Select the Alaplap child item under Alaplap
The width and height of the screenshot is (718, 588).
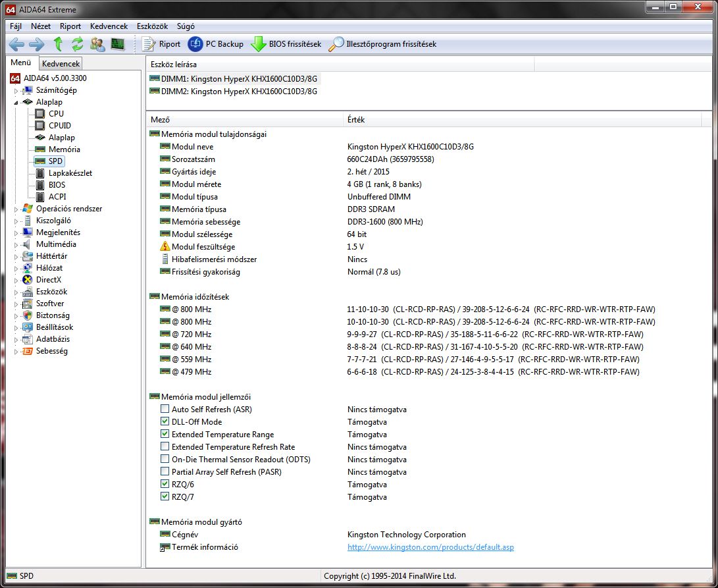click(55, 138)
